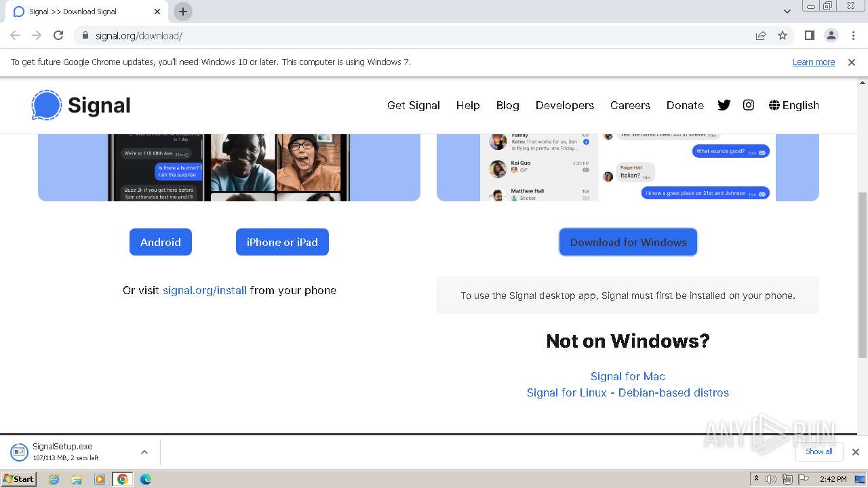Click the browser forward arrow

point(37,35)
